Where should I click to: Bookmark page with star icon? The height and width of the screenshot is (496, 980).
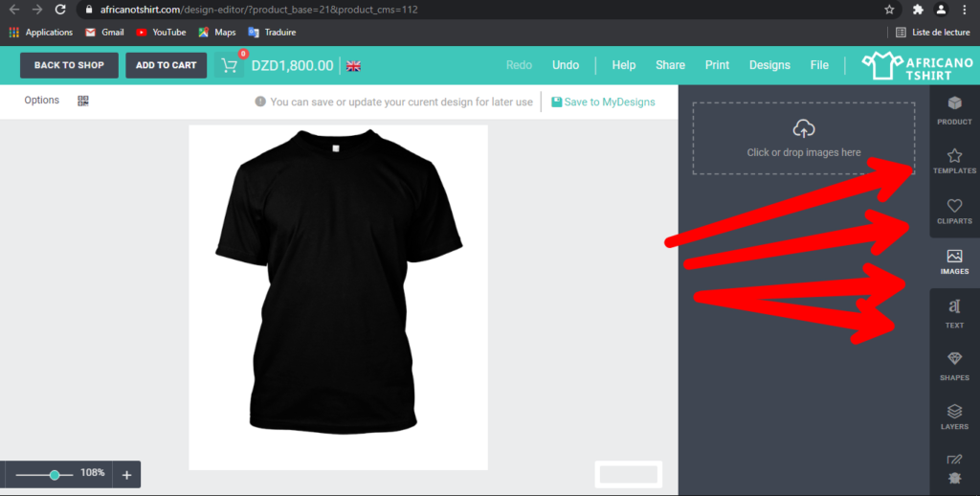click(x=889, y=10)
